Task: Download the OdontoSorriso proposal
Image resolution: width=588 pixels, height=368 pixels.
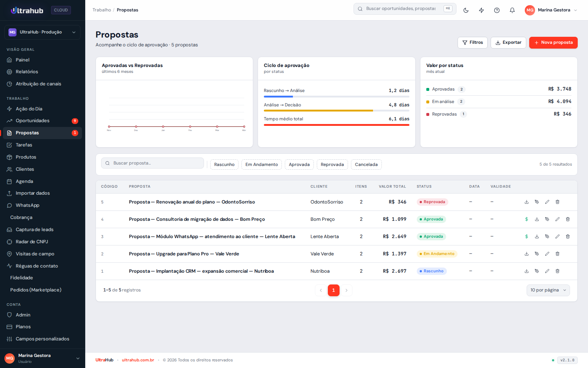Action: [x=527, y=202]
